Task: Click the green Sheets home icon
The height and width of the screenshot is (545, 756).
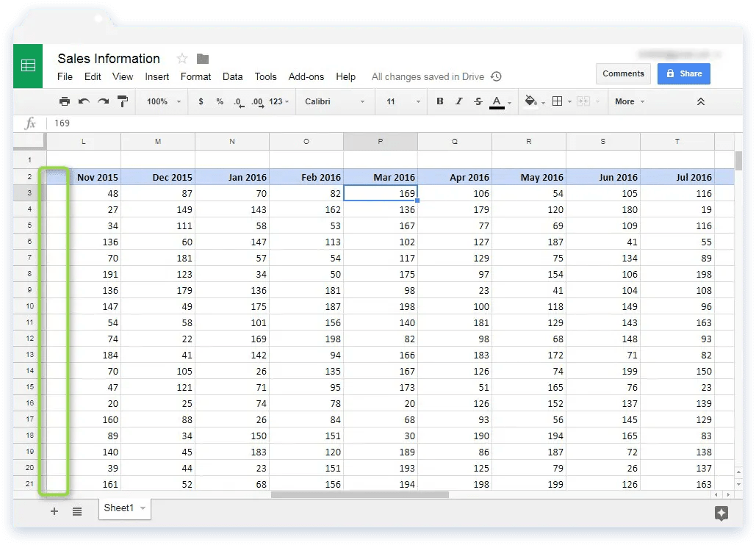Action: (28, 66)
